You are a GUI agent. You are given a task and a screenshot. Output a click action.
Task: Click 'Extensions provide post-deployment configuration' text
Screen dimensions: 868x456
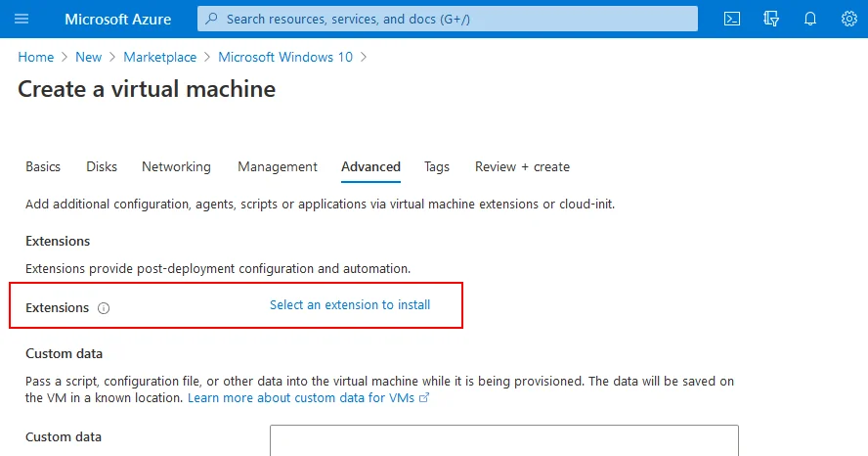tap(218, 269)
